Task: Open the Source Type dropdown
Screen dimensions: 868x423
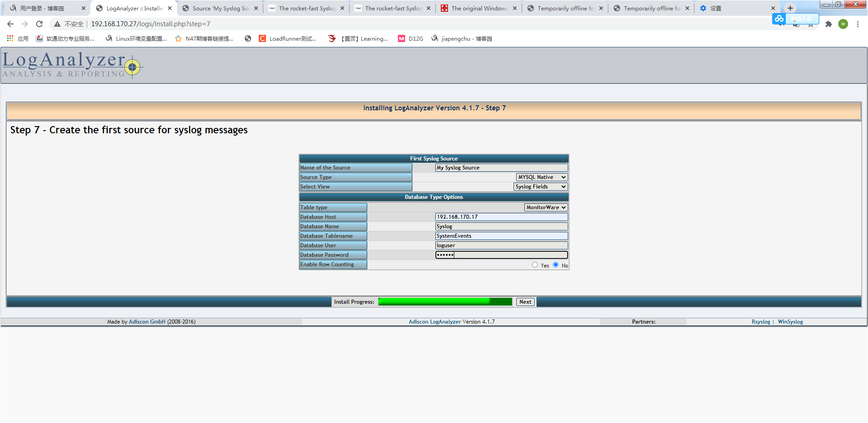Action: pos(542,177)
